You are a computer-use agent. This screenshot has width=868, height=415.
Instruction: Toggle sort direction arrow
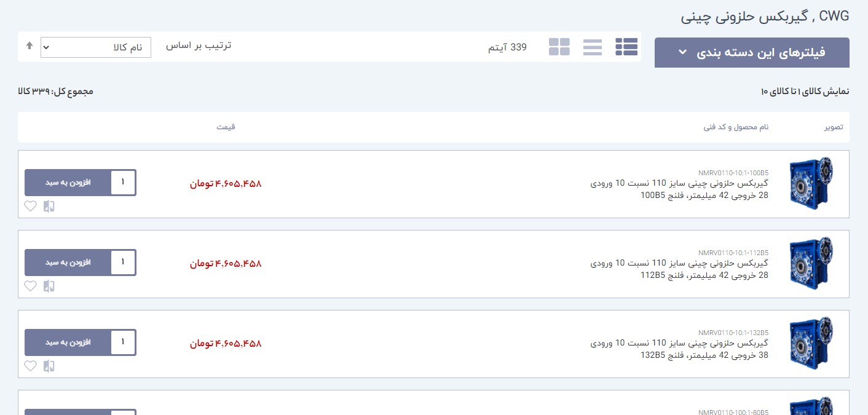pos(29,46)
